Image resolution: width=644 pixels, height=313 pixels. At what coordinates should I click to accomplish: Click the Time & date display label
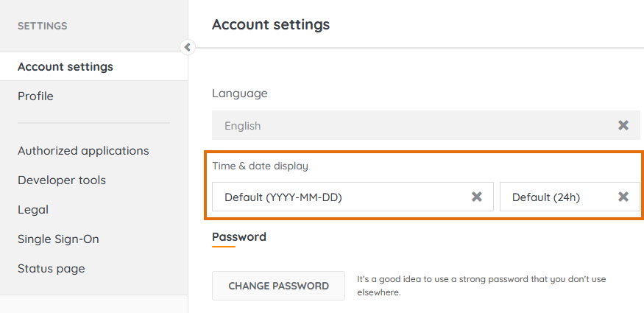pos(260,166)
